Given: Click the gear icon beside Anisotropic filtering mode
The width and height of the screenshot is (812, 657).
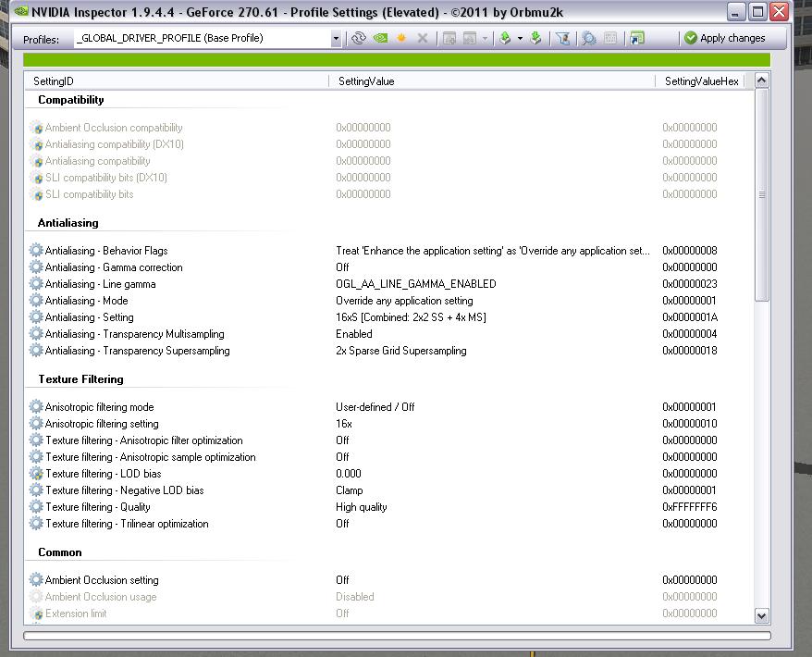Looking at the screenshot, I should pos(36,407).
